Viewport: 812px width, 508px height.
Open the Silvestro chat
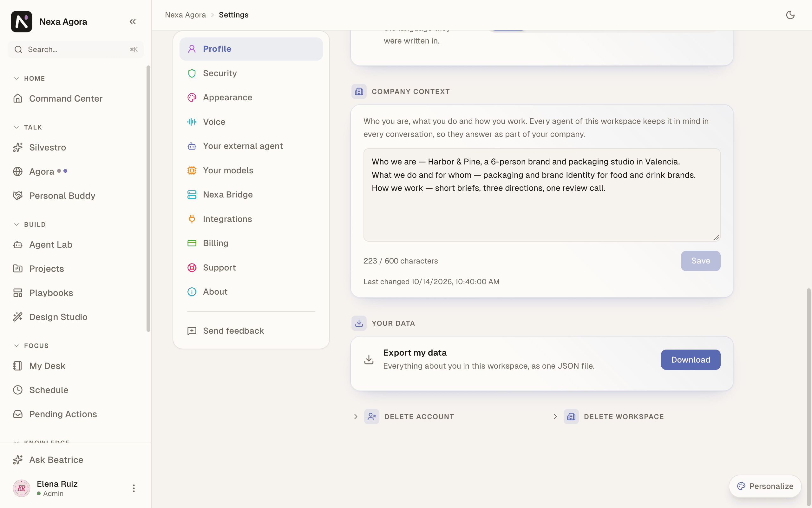[75, 147]
